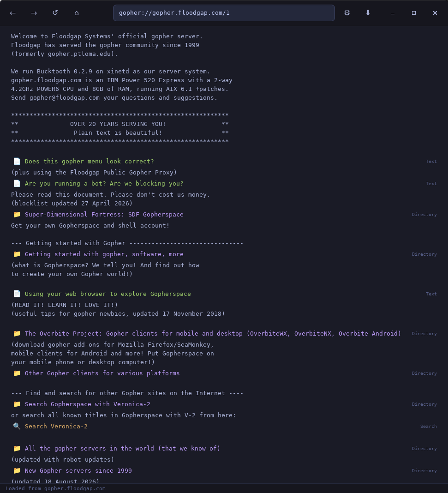Screen dimensions: 448x493
Task: Click the document icon beside 'Are you running a bot?'
Action: tap(17, 183)
